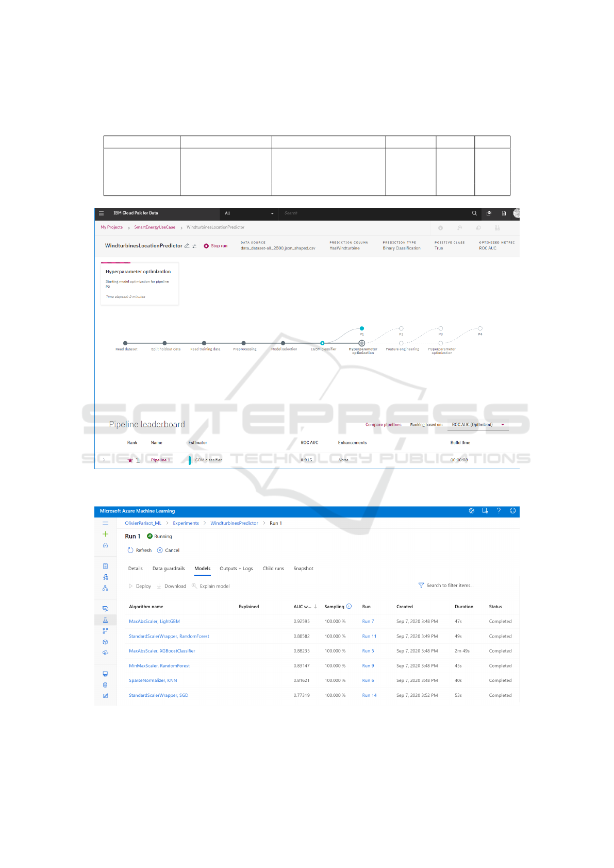Viewport: 614px width, 868px height.
Task: Click the search magnifier in IBM header
Action: pyautogui.click(x=474, y=213)
